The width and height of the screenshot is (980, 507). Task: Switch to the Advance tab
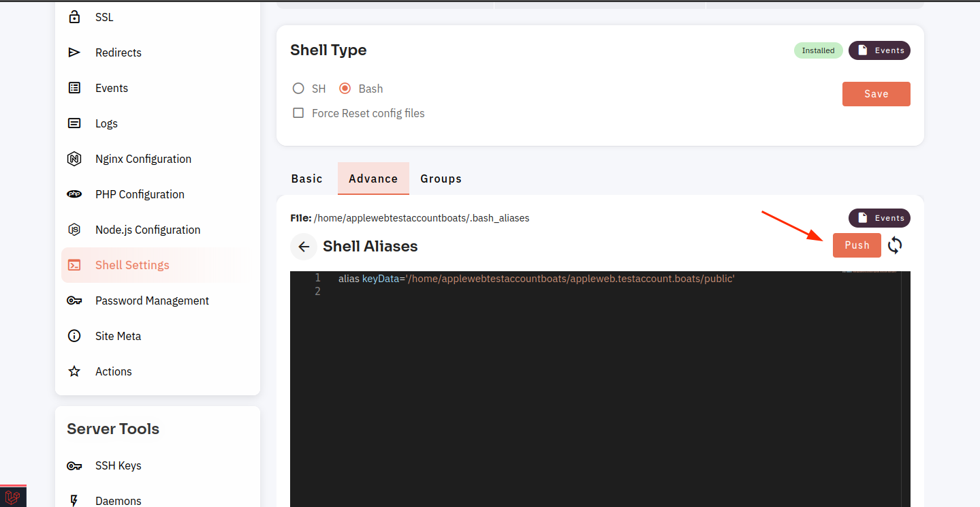pos(373,179)
